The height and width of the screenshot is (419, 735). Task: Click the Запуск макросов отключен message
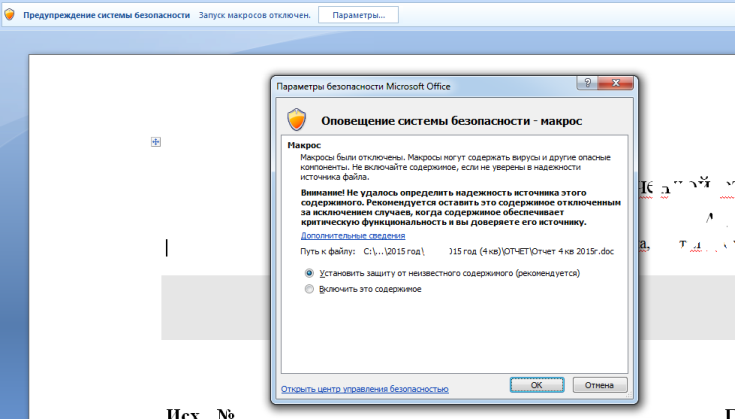255,15
